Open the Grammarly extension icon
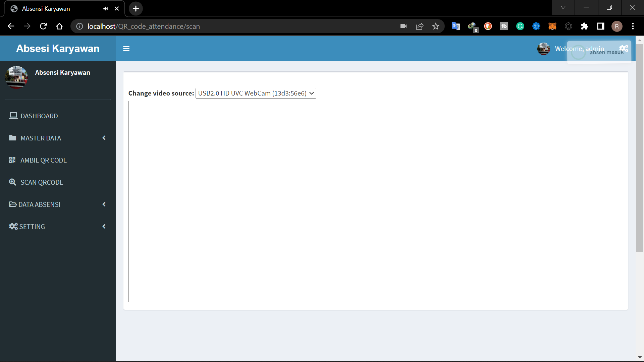 520,26
